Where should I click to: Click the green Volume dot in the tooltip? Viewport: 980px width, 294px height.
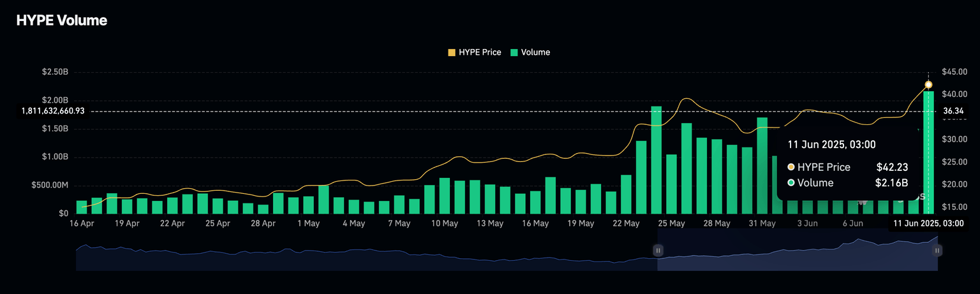791,183
